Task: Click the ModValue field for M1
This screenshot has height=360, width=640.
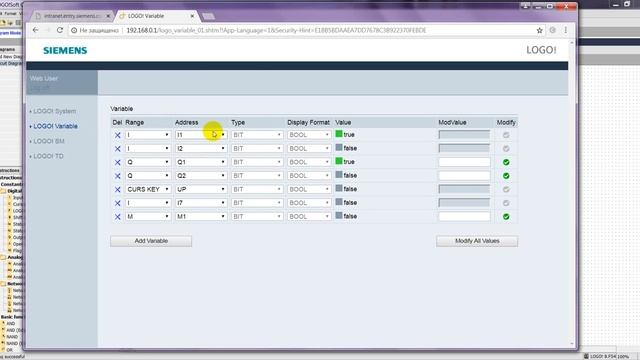Action: (x=464, y=216)
